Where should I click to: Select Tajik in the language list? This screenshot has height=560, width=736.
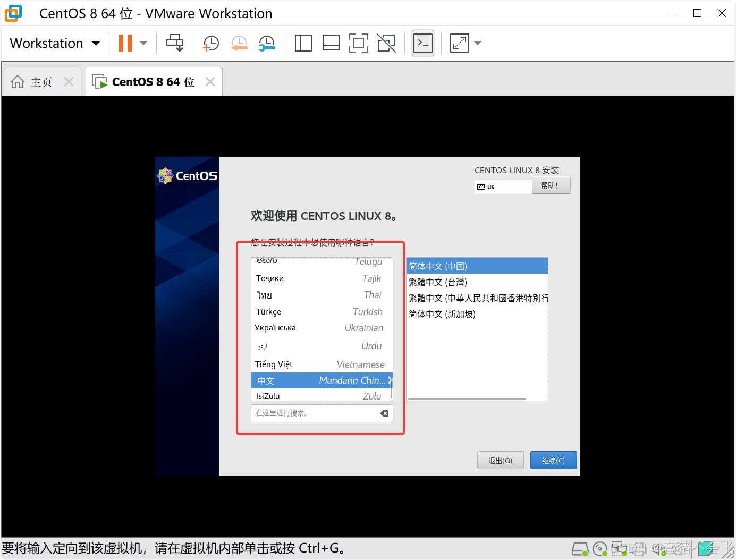321,278
